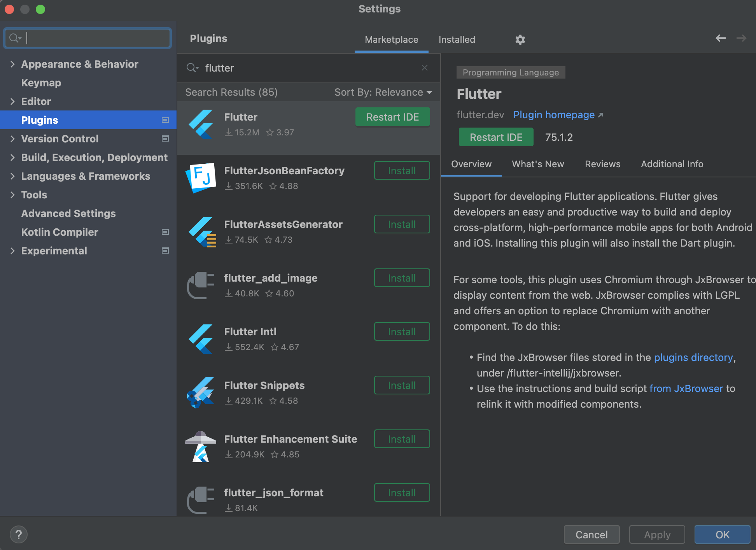
Task: Open the Plugin homepage link
Action: click(x=558, y=115)
